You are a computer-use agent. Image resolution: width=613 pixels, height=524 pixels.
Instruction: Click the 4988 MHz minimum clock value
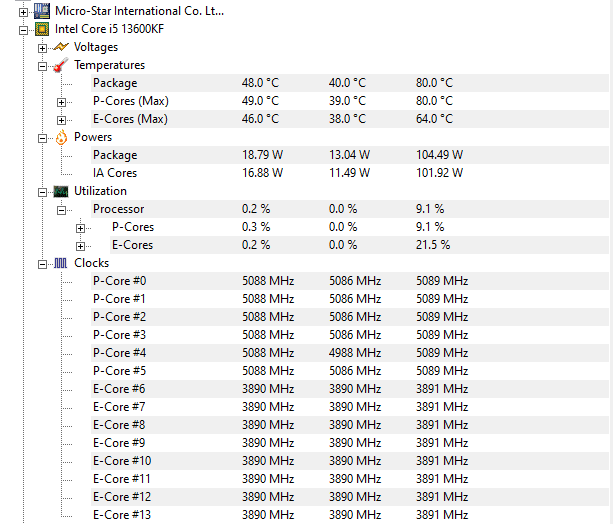pos(355,353)
